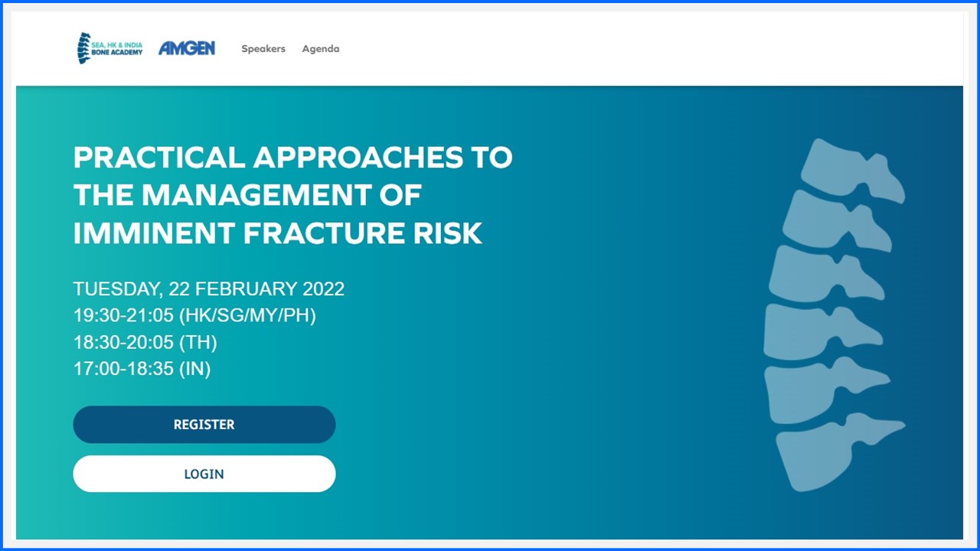The image size is (980, 551).
Task: Click the 'SEA, HK & INDIA BONE ACADEMY' logo text
Action: pyautogui.click(x=117, y=49)
